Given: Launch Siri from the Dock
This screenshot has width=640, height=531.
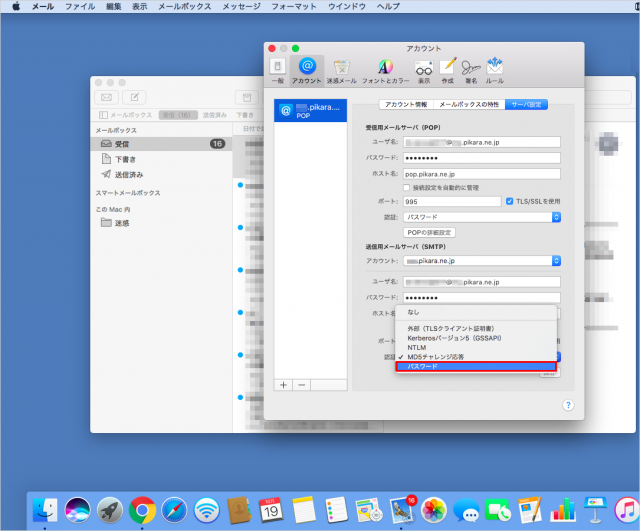Looking at the screenshot, I should tap(78, 510).
